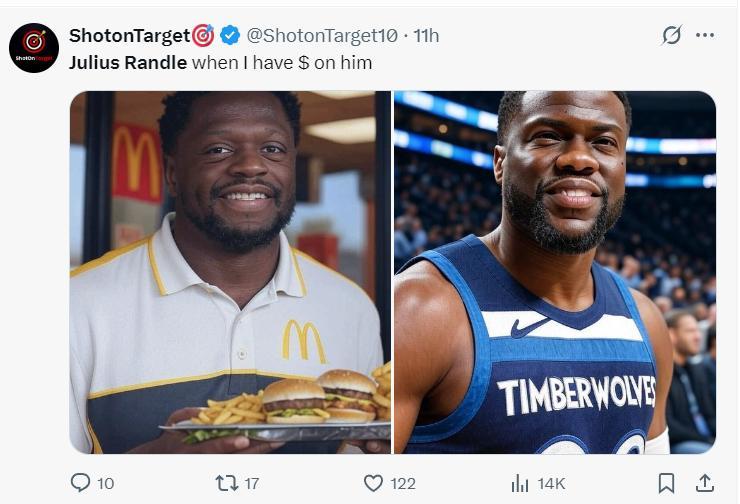This screenshot has height=504, width=740.
Task: Repost using the retweet arrows icon
Action: tap(227, 483)
